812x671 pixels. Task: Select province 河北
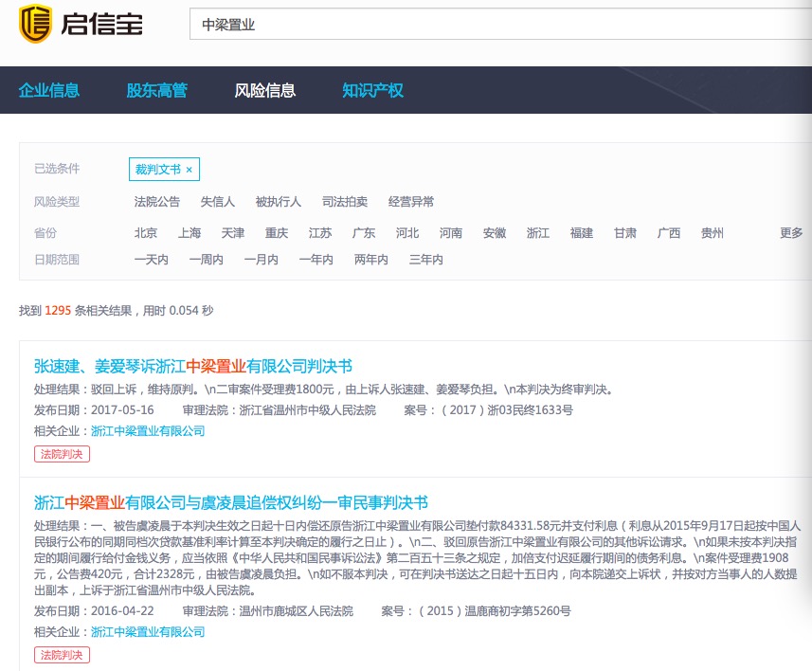tap(407, 232)
